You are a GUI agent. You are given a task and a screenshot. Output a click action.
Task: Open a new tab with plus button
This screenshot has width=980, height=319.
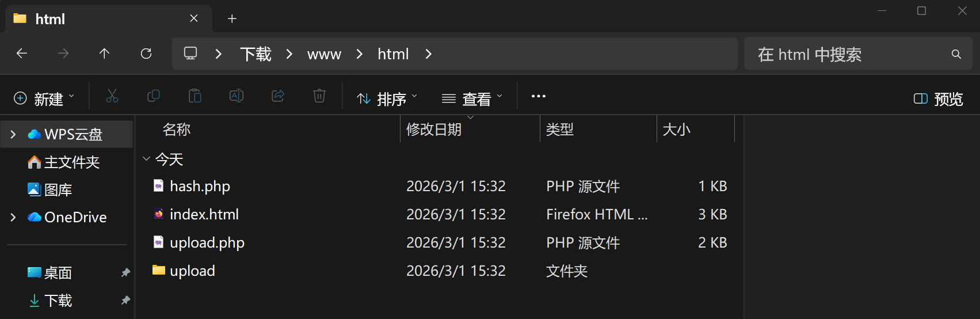(232, 19)
